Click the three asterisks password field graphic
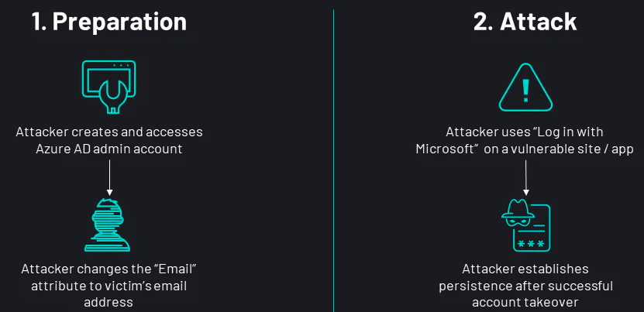The image size is (644, 312). pos(531,245)
